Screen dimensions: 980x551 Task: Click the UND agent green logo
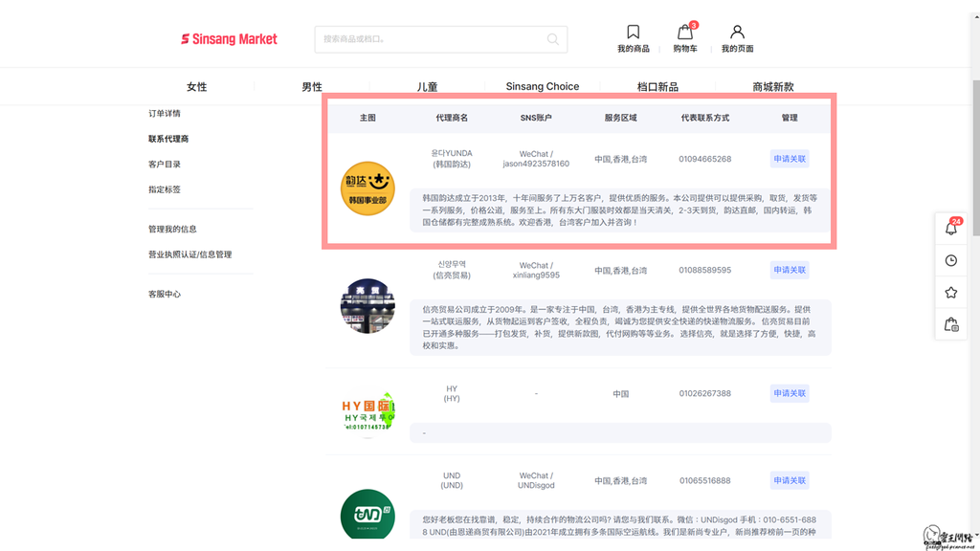click(367, 514)
